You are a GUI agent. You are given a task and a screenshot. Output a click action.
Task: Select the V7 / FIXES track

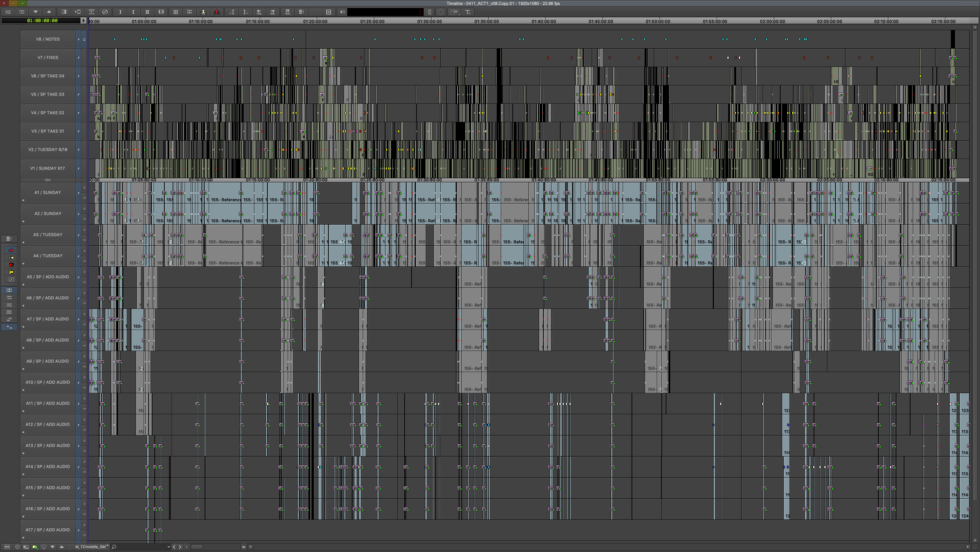click(x=48, y=58)
